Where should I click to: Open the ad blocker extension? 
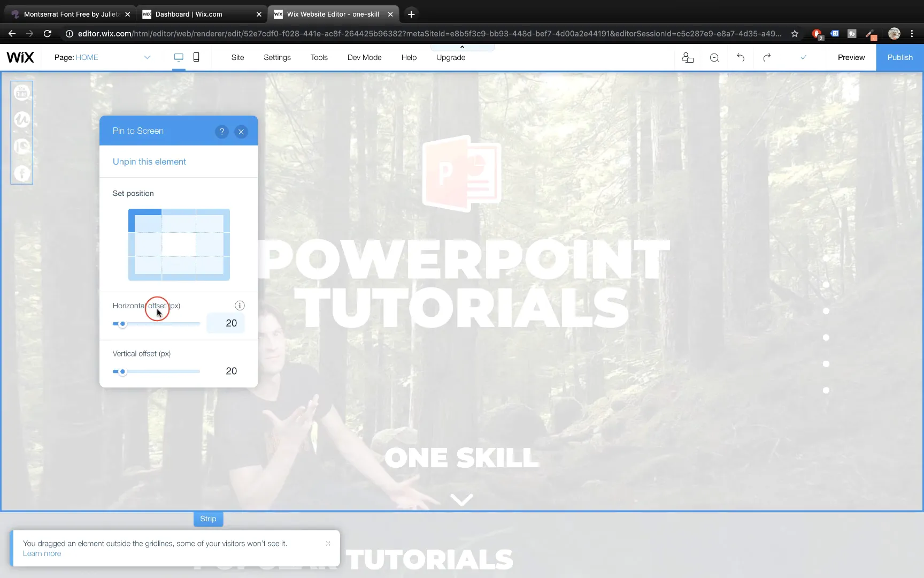[x=817, y=34]
